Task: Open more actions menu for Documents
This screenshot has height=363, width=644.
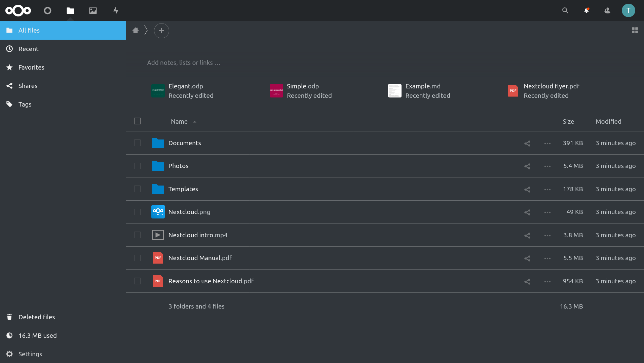Action: coord(547,144)
